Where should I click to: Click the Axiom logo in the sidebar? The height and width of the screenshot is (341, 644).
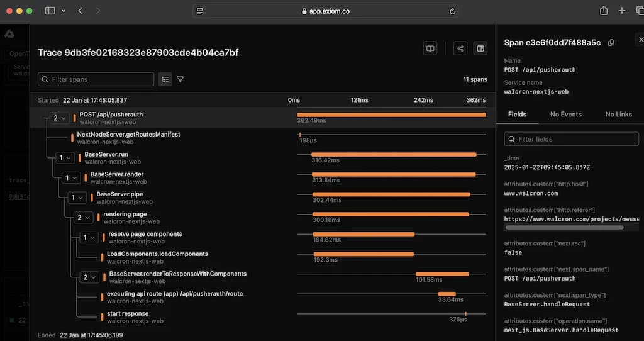coord(9,34)
